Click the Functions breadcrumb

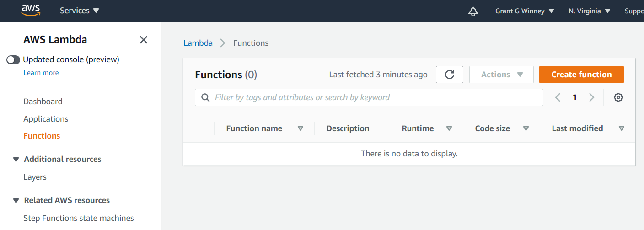[x=251, y=43]
